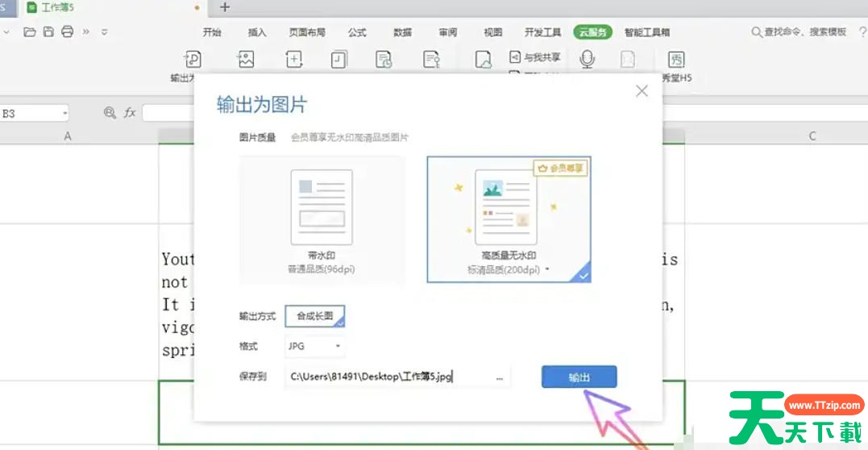Select column A header
This screenshot has width=868, height=450.
pos(68,136)
